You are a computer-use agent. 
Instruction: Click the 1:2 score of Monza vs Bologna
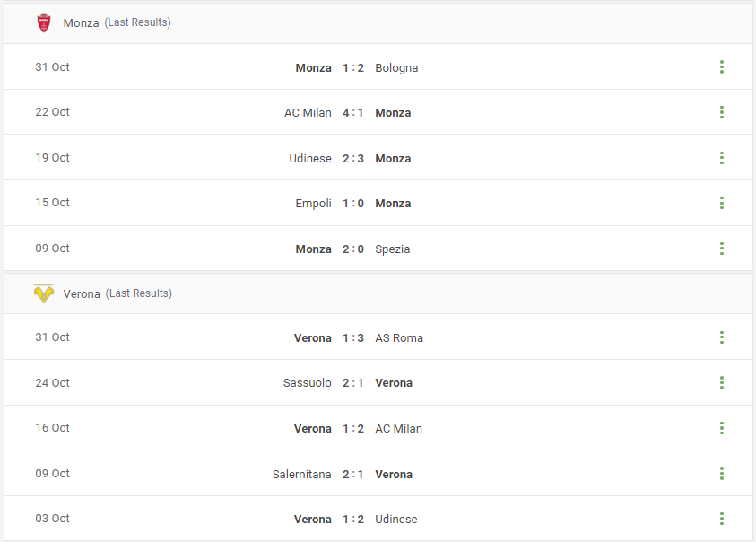[x=353, y=67]
